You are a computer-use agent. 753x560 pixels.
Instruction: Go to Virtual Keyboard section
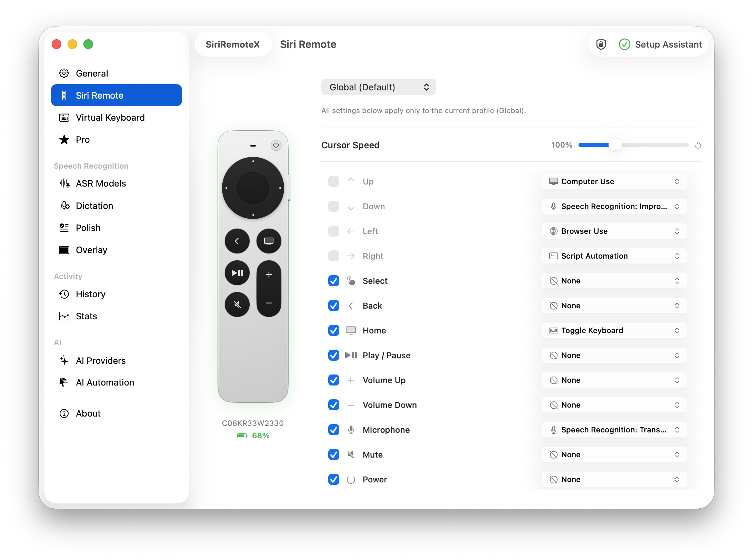pyautogui.click(x=117, y=118)
